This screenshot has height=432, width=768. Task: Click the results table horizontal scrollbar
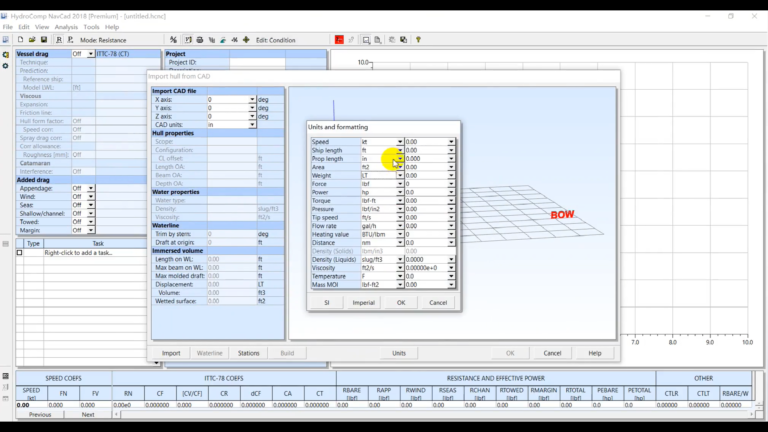pyautogui.click(x=436, y=414)
